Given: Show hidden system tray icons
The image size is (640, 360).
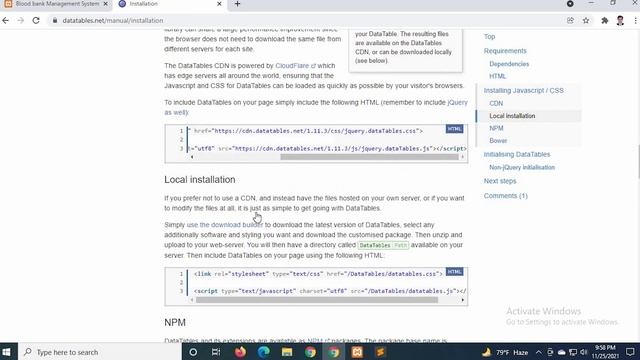Looking at the screenshot, I should click(538, 352).
